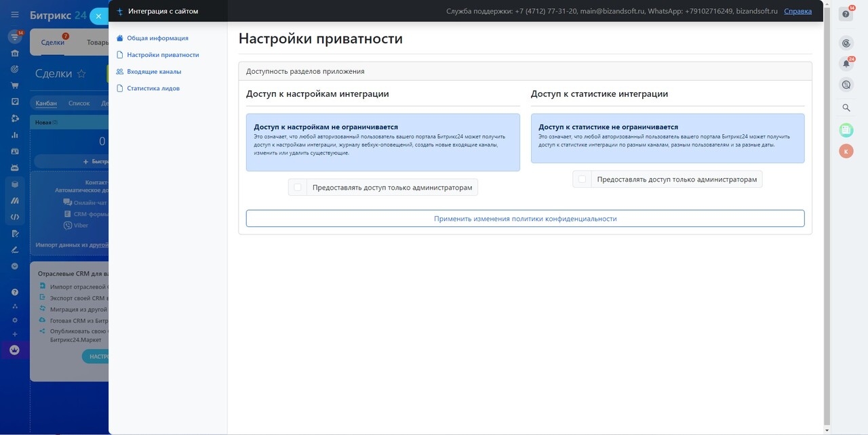868x435 pixels.
Task: Close the integration slider panel
Action: 98,16
